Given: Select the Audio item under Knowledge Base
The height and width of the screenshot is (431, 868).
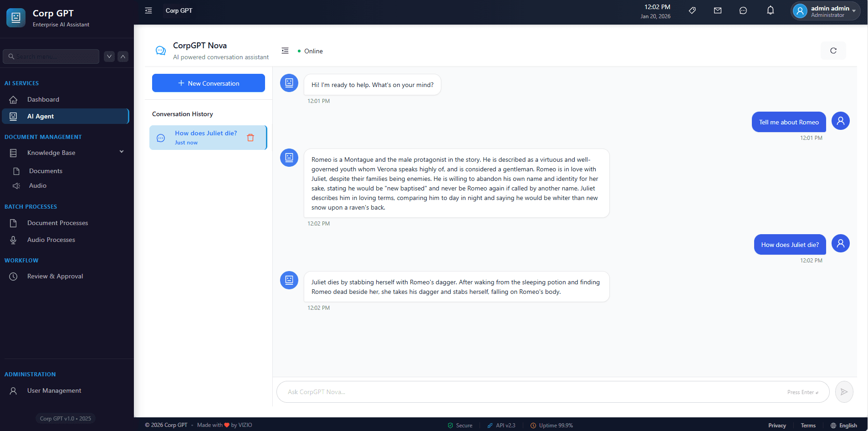Looking at the screenshot, I should [38, 185].
